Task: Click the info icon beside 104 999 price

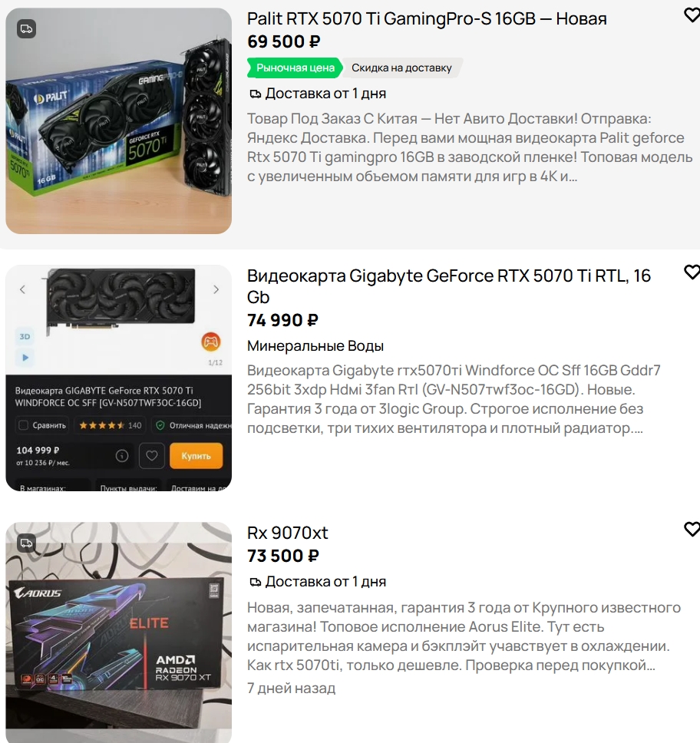Action: click(122, 456)
